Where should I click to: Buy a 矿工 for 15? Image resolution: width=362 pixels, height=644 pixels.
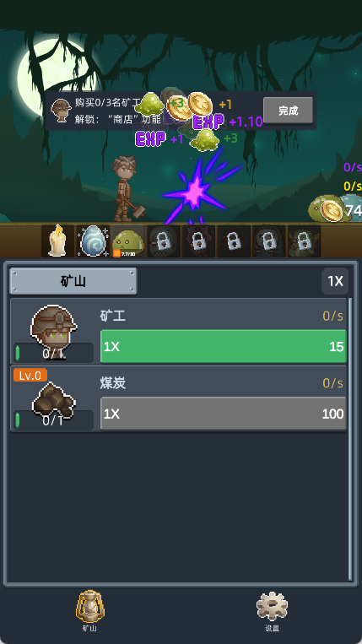tap(224, 347)
